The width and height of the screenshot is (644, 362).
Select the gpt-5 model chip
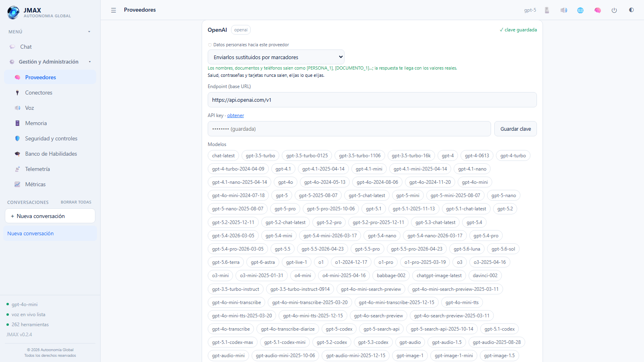point(282,195)
